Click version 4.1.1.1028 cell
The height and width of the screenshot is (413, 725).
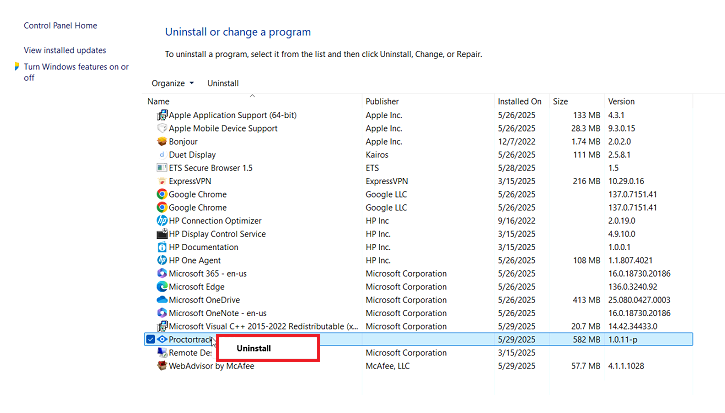[x=626, y=366]
